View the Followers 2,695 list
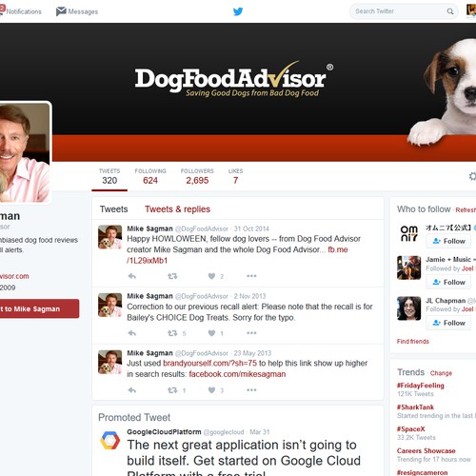The height and width of the screenshot is (476, 476). pyautogui.click(x=197, y=176)
